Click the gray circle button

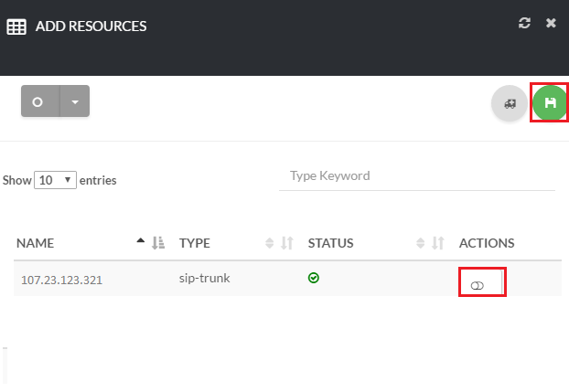pos(39,101)
